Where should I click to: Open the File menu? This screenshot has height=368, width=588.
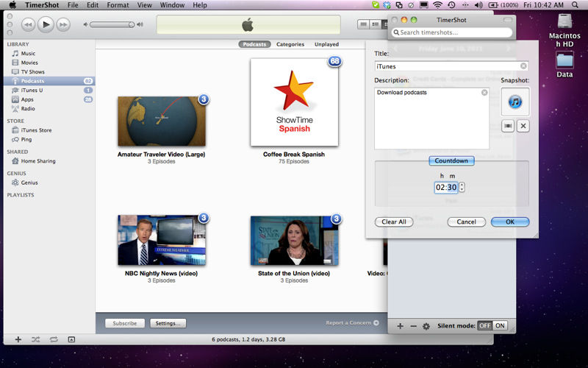tap(73, 5)
